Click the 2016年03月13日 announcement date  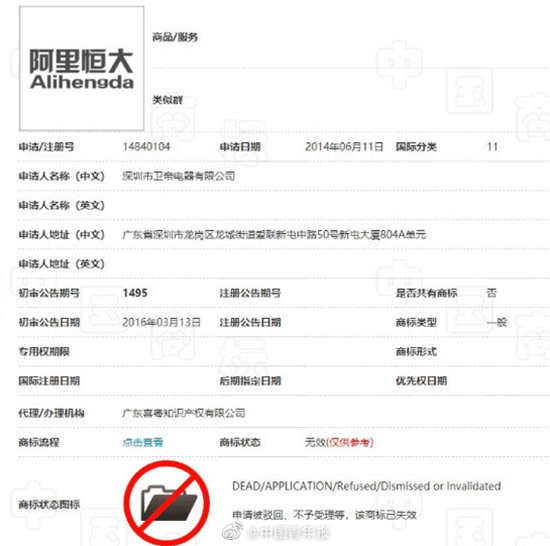162,322
